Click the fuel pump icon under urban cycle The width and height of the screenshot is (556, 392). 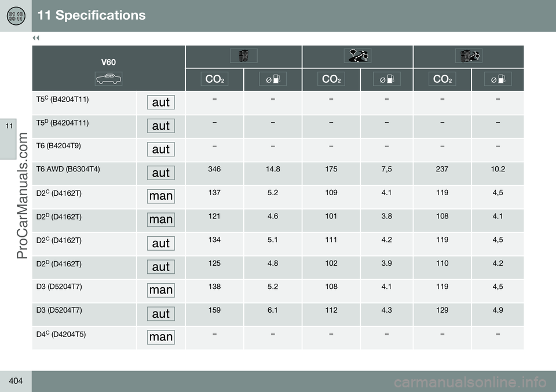coord(273,79)
